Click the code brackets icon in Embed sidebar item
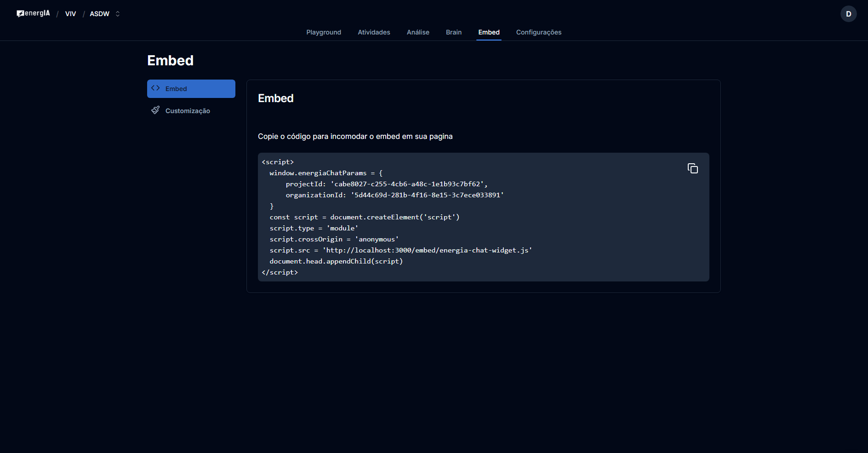 [155, 88]
